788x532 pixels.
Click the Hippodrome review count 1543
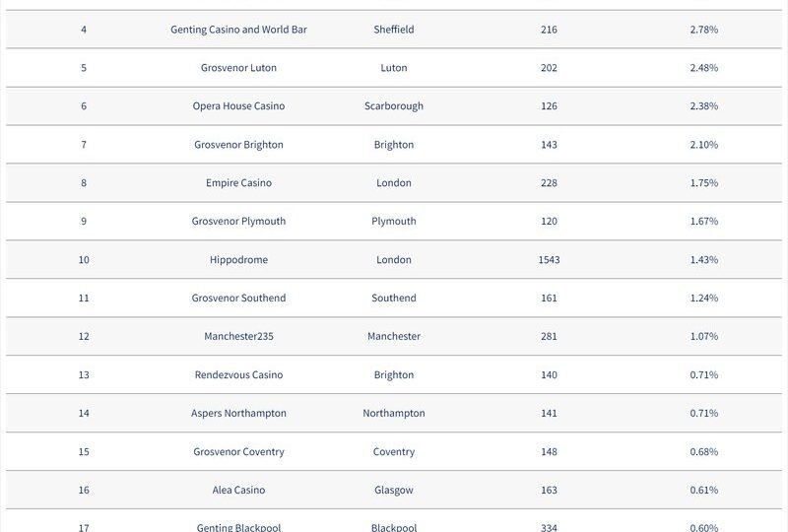coord(549,259)
